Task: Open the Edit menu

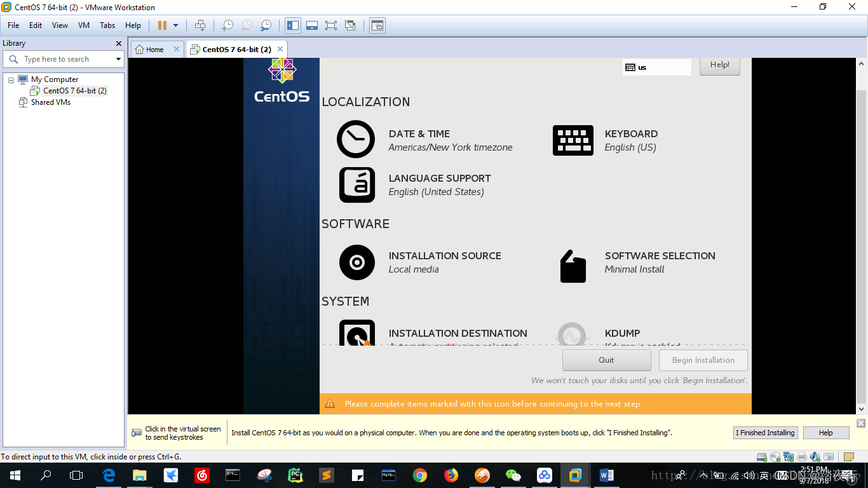Action: coord(36,25)
